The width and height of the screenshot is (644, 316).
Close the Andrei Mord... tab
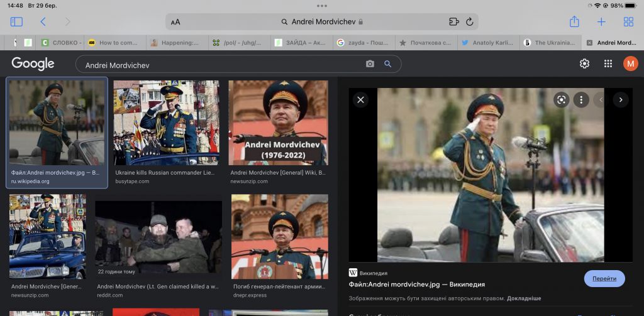pos(590,43)
